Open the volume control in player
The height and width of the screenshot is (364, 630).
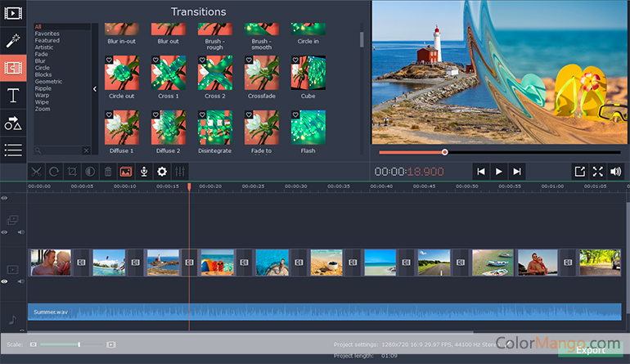point(615,172)
